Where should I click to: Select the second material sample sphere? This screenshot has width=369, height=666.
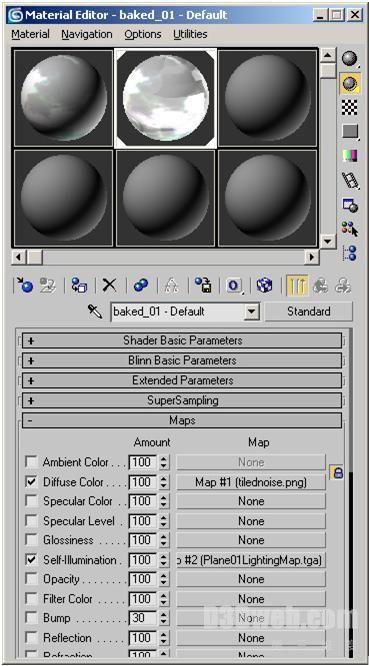coord(166,98)
